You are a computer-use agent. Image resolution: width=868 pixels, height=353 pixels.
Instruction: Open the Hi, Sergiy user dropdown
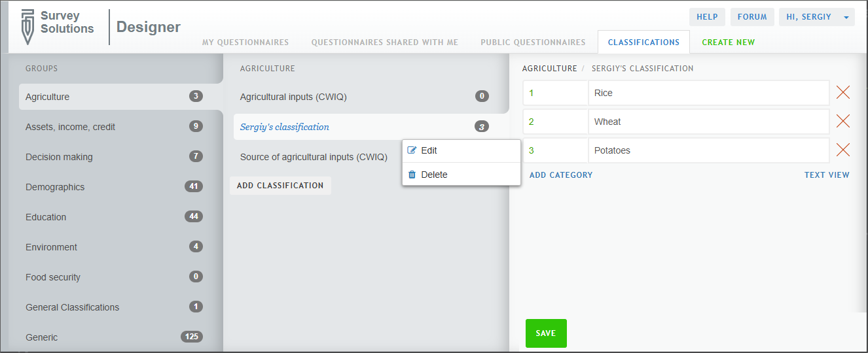816,17
